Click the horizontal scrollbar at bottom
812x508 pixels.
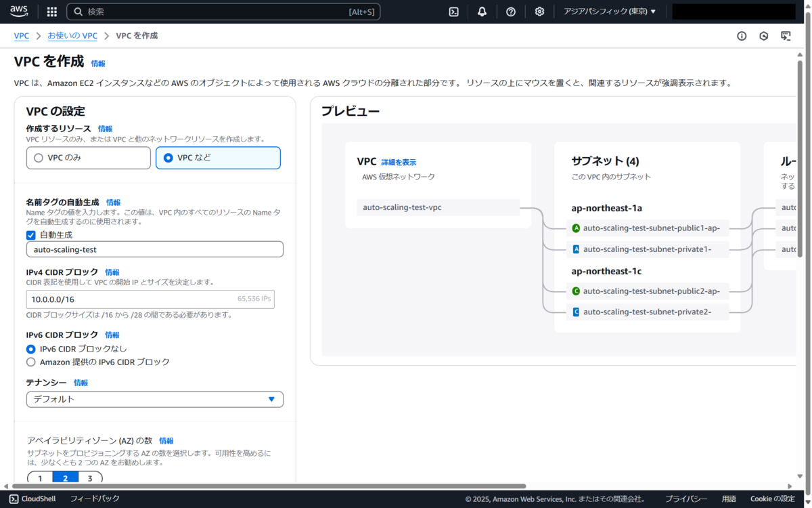coord(269,486)
